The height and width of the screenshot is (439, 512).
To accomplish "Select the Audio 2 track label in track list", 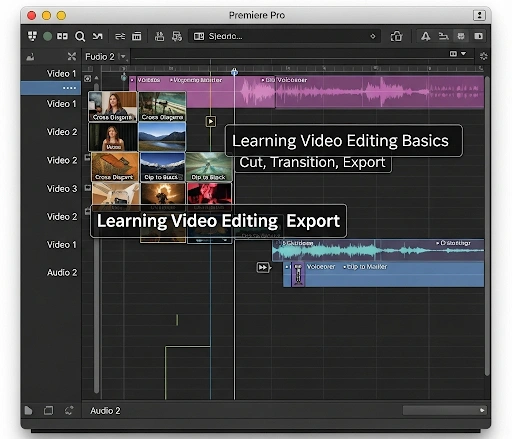I will point(62,273).
